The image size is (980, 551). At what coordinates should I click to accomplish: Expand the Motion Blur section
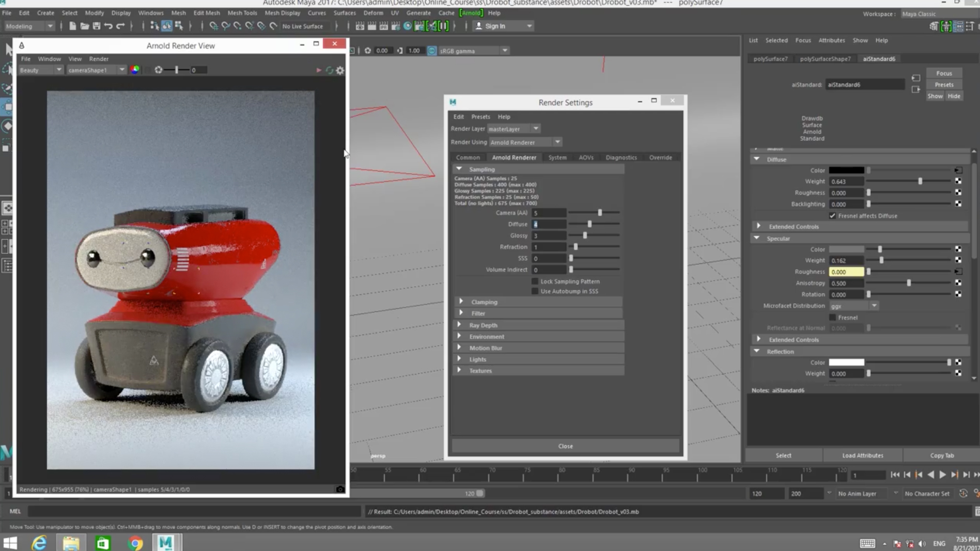point(538,348)
